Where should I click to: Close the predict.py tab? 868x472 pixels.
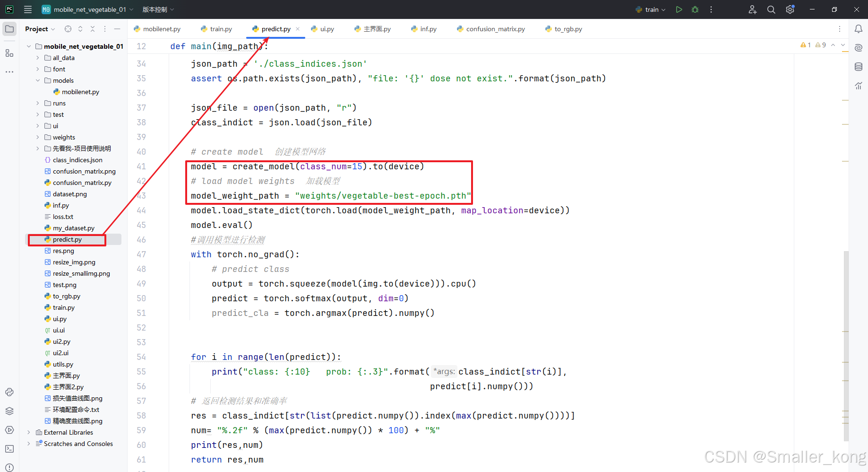[298, 29]
